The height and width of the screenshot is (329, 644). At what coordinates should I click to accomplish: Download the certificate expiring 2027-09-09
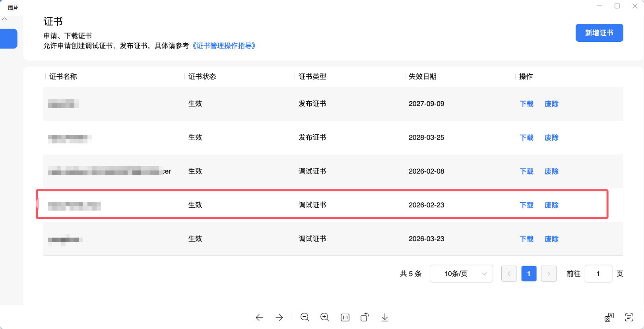(x=526, y=104)
